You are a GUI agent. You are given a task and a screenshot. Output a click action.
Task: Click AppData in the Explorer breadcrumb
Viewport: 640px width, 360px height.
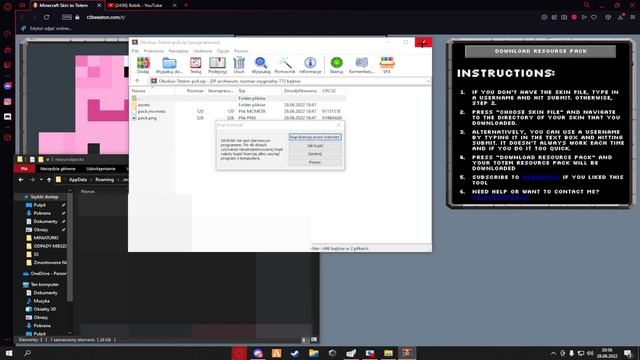click(78, 180)
